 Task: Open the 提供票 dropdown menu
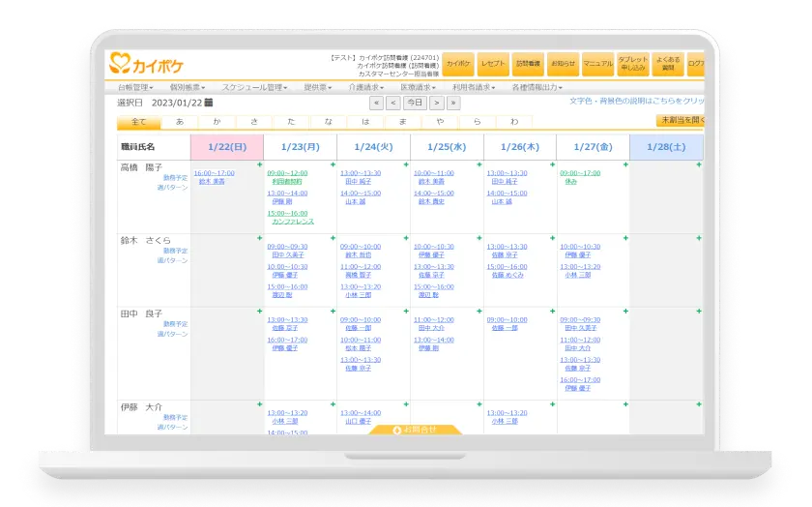pos(318,88)
